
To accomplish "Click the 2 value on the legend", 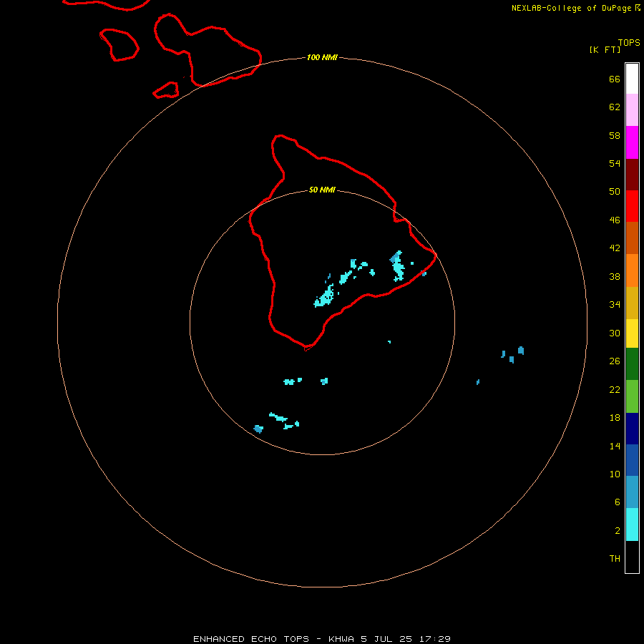I will pyautogui.click(x=618, y=530).
